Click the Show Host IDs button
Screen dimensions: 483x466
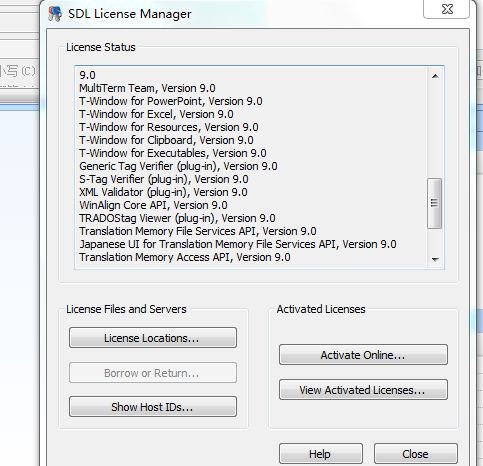[x=153, y=407]
